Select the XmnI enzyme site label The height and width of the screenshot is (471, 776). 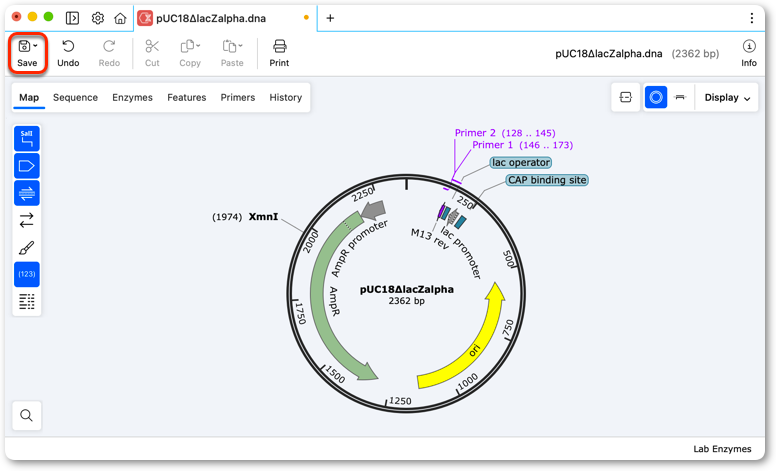coord(263,217)
